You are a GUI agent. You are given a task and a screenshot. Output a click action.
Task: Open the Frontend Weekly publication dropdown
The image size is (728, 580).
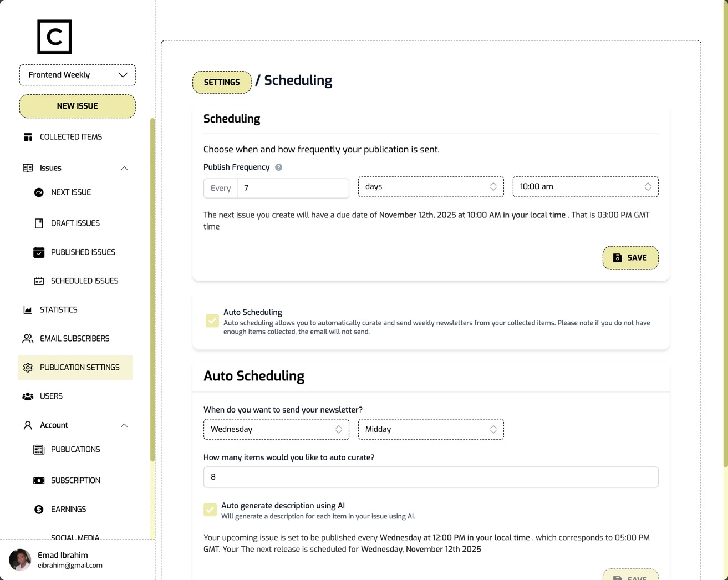pos(77,74)
